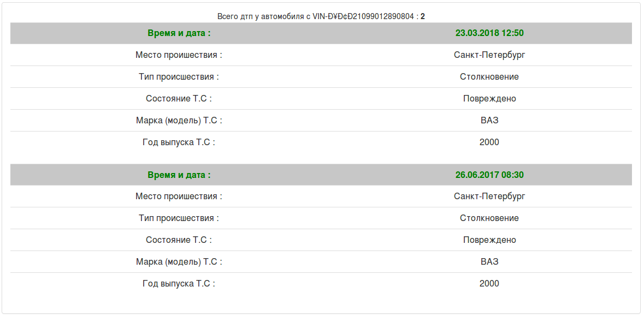Click first 'Место проишествия :' label
This screenshot has width=644, height=316.
point(179,55)
